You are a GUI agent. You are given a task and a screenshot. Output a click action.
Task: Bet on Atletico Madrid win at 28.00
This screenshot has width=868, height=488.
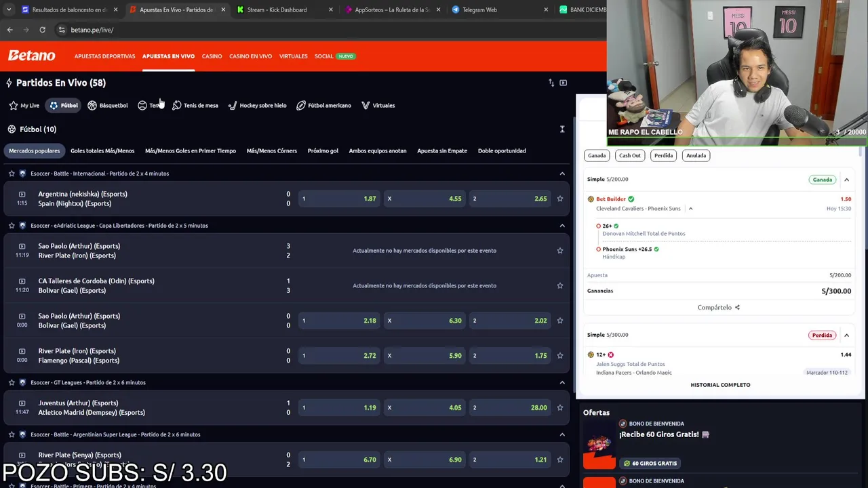(x=510, y=408)
